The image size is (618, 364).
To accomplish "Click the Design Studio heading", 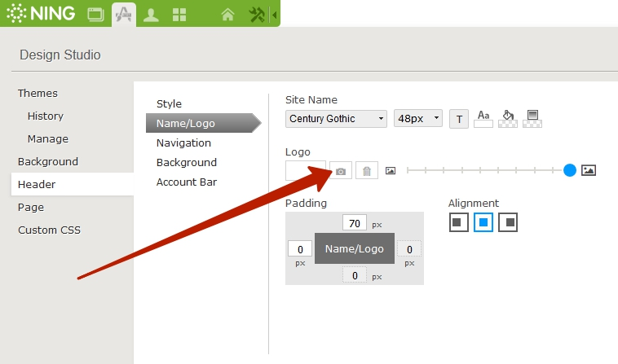I will [60, 55].
